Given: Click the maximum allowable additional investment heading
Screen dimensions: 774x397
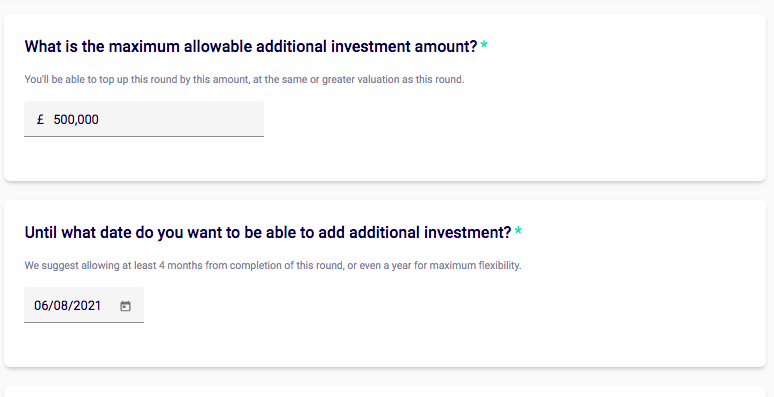Looking at the screenshot, I should [x=251, y=46].
